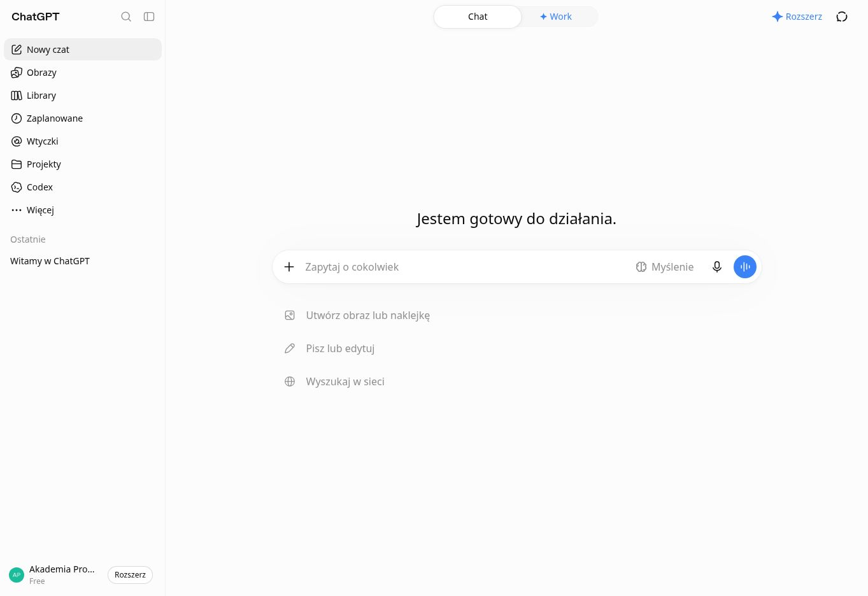Image resolution: width=868 pixels, height=596 pixels.
Task: Open the search chats magnifier icon
Action: (126, 17)
